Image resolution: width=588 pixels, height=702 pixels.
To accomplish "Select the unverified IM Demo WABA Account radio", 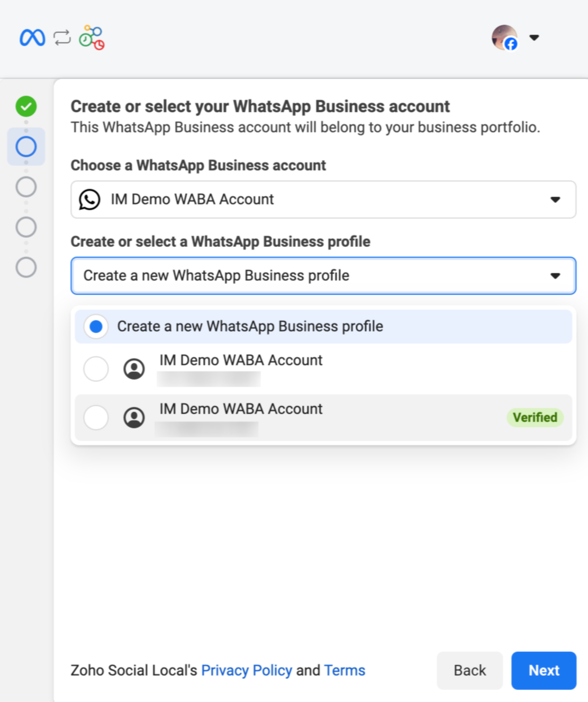I will coord(96,368).
